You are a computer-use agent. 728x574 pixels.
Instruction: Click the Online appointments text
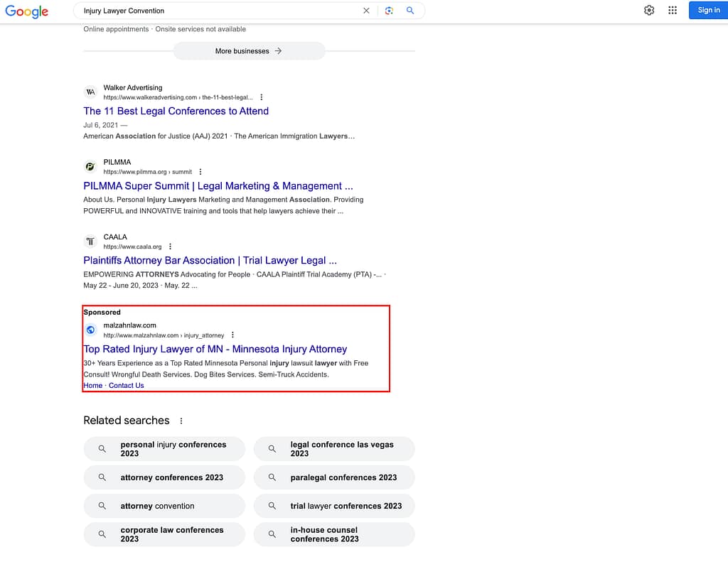pos(116,29)
